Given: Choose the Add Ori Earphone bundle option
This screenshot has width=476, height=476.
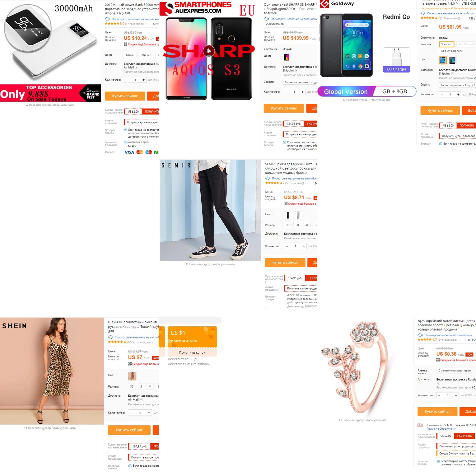Looking at the screenshot, I should pos(452,51).
